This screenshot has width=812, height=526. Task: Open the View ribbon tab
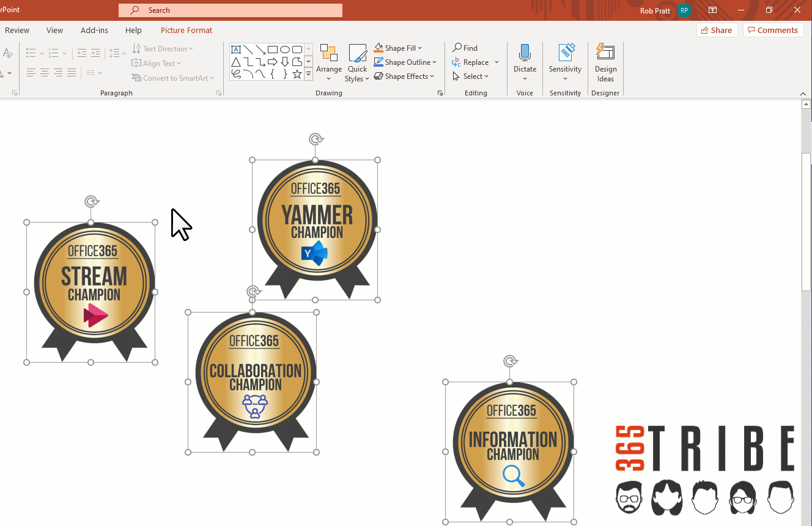(x=54, y=30)
